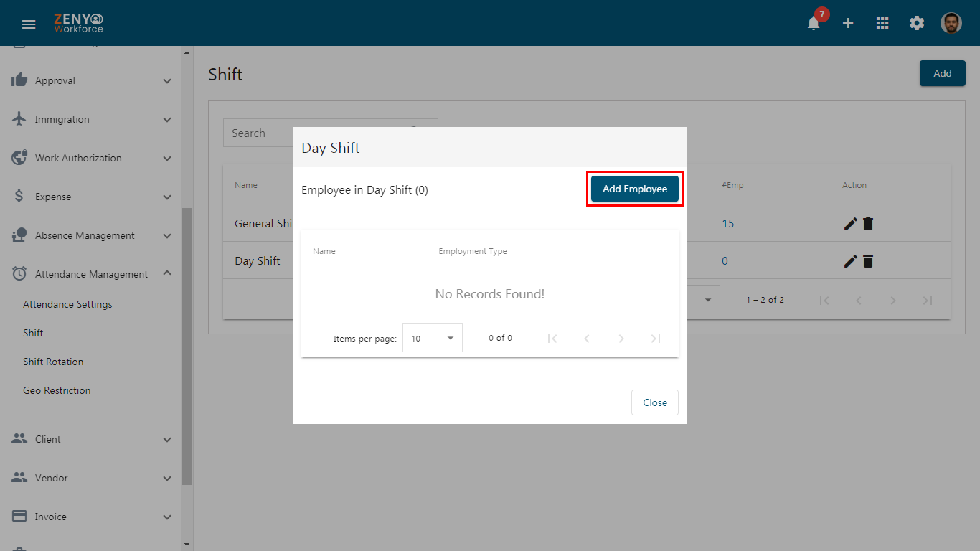Open Shift table page size dropdown arrow
Image resolution: width=980 pixels, height=551 pixels.
[709, 300]
